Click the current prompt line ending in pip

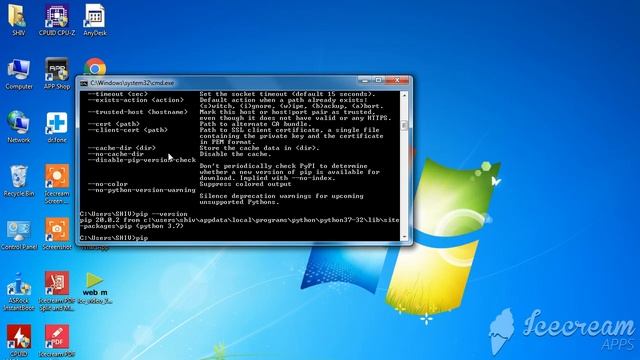[x=114, y=238]
